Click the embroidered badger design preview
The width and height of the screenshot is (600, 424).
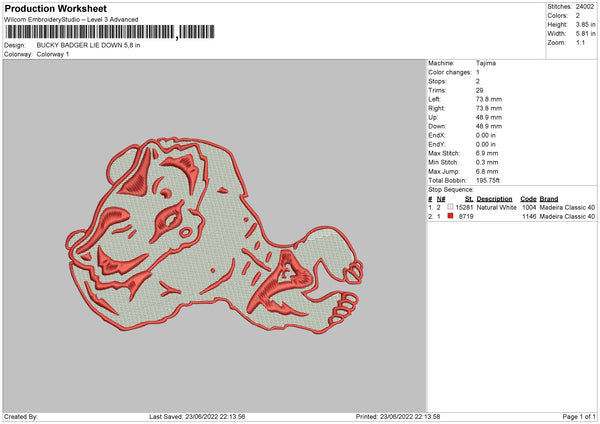(214, 235)
